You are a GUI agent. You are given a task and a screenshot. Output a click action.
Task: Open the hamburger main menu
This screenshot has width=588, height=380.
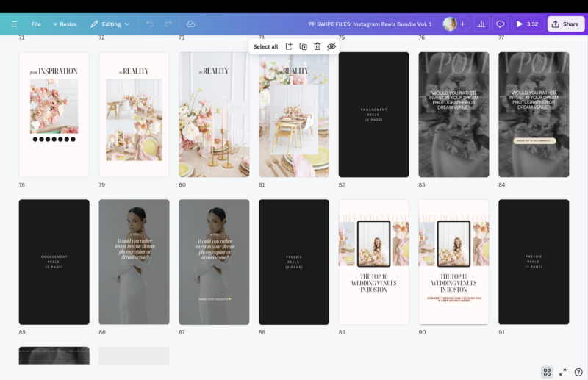point(14,24)
